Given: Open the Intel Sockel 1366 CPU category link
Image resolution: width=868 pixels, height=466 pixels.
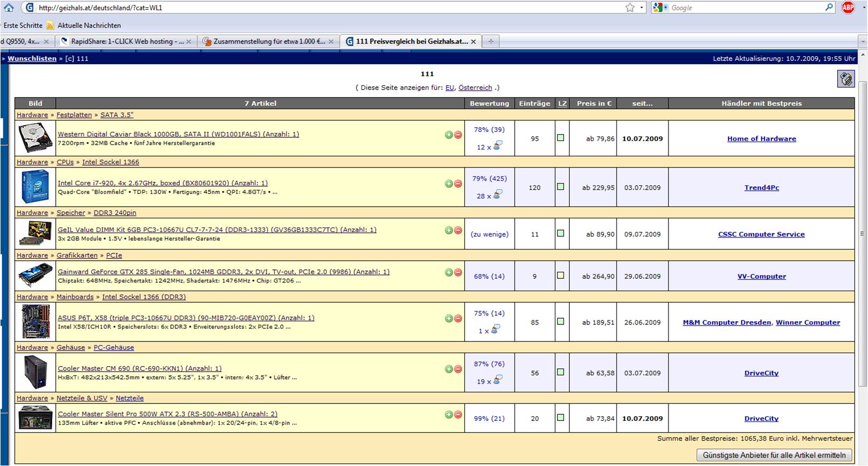Looking at the screenshot, I should pyautogui.click(x=110, y=162).
